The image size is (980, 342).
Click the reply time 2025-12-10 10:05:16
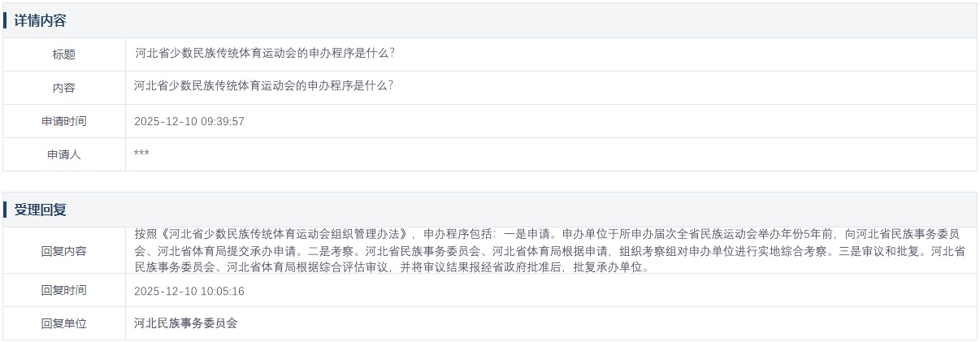click(189, 291)
